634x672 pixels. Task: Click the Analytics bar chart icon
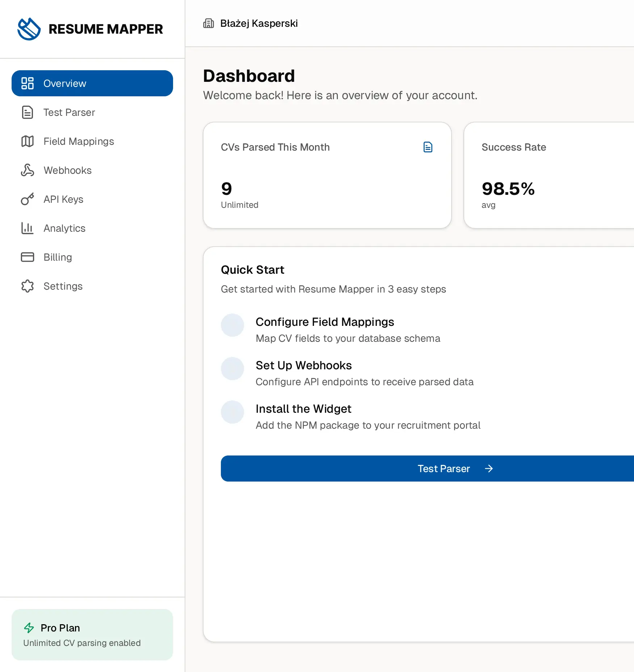coord(28,228)
